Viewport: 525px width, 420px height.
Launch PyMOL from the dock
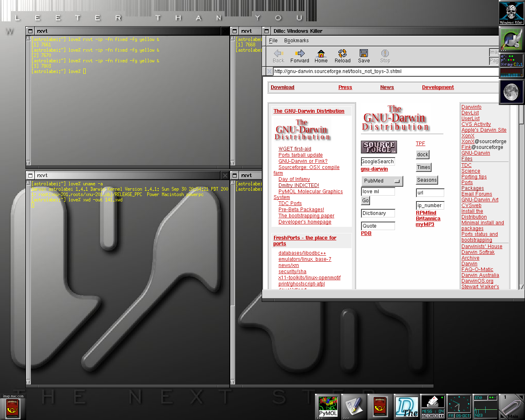pyautogui.click(x=328, y=406)
